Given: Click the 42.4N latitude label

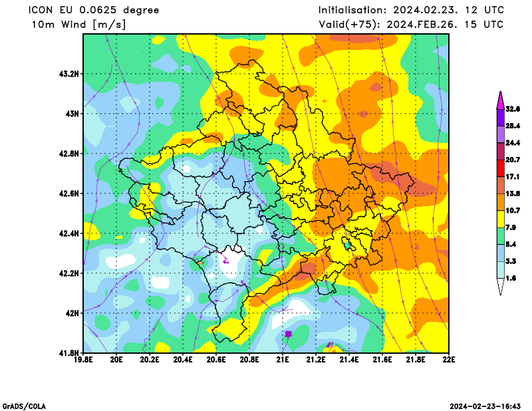Looking at the screenshot, I should coord(69,233).
